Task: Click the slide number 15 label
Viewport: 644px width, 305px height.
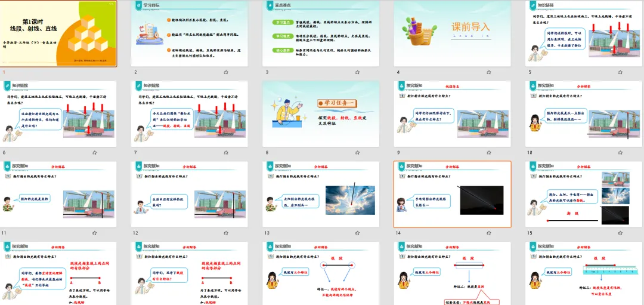Action: pyautogui.click(x=531, y=233)
